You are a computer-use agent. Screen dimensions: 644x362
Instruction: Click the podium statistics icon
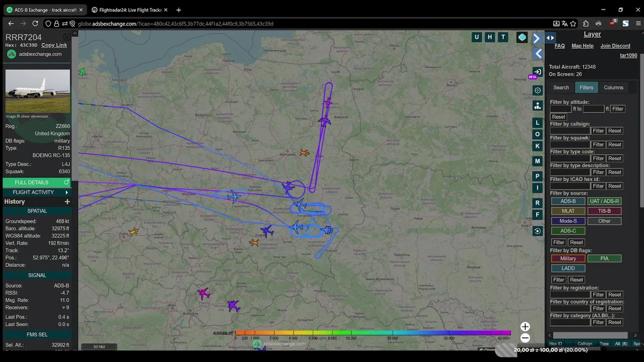point(537,106)
